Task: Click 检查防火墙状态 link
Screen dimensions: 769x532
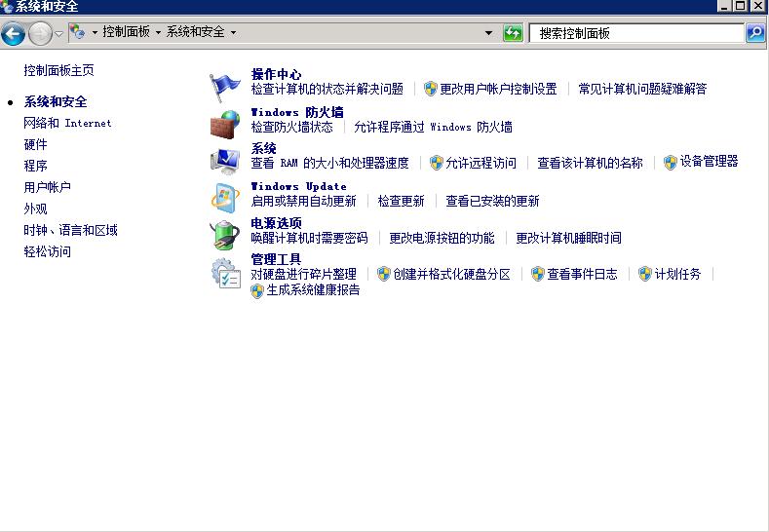Action: coord(291,128)
